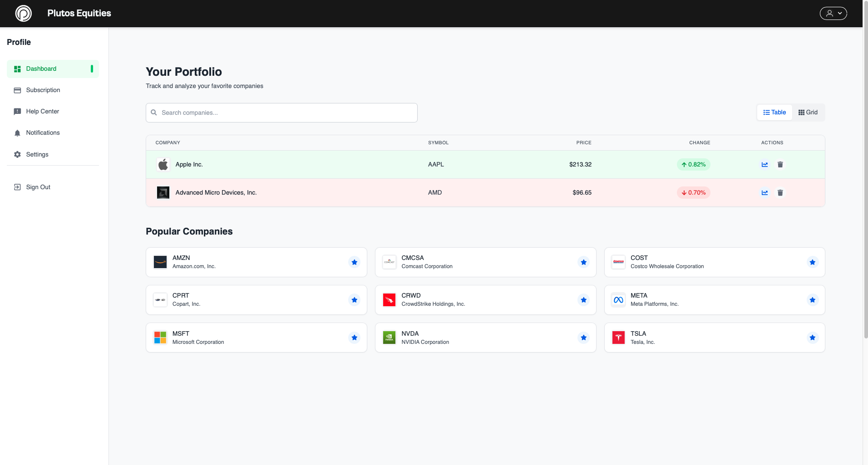Open Notifications from the sidebar
Image resolution: width=868 pixels, height=465 pixels.
point(43,132)
